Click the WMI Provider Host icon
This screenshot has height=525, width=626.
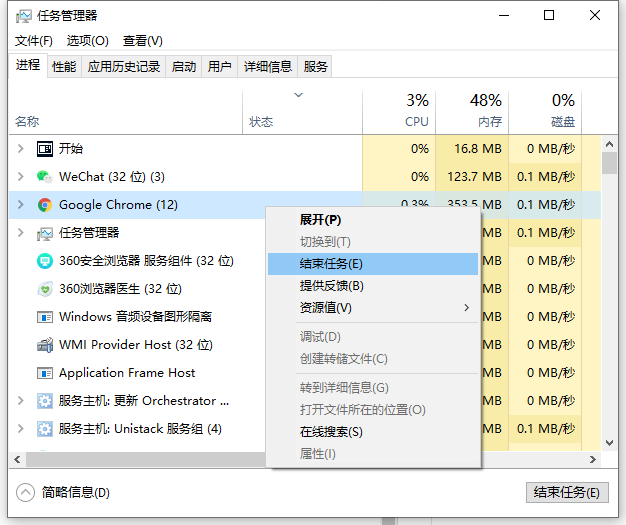pos(44,345)
